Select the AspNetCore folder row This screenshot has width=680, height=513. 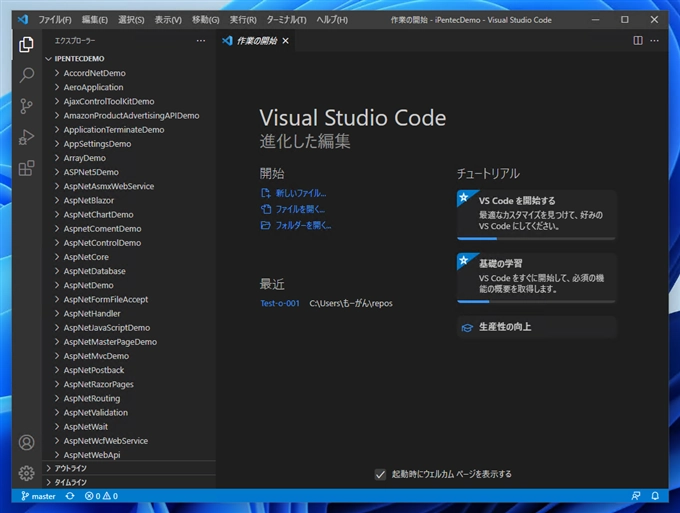pos(130,257)
